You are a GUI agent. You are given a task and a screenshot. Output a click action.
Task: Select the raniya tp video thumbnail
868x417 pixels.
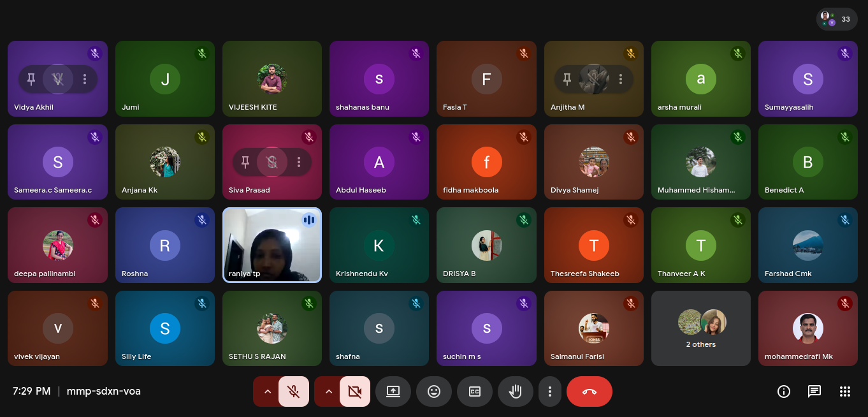[272, 245]
